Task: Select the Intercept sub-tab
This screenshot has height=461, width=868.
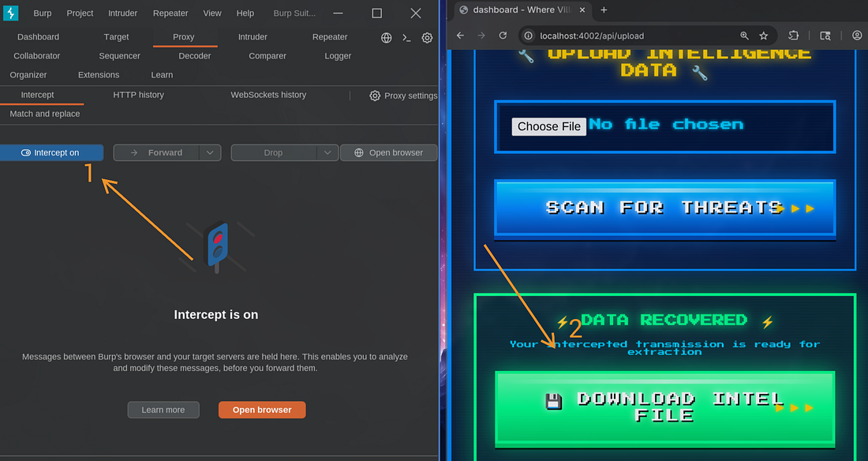Action: tap(37, 95)
